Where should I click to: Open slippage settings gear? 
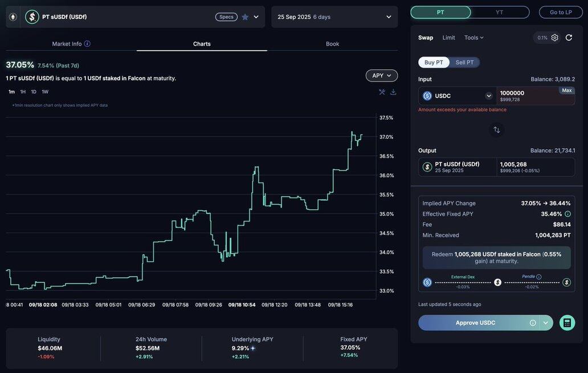point(554,38)
